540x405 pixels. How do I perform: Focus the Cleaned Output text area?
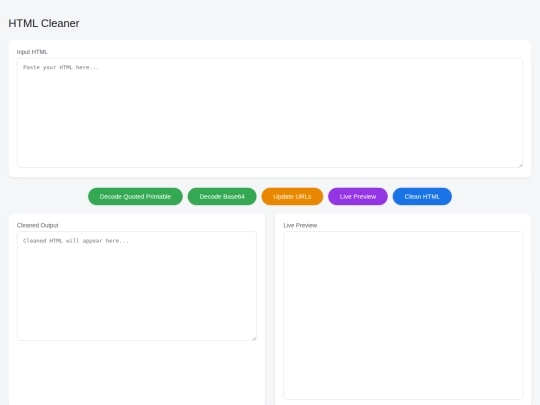[137, 286]
